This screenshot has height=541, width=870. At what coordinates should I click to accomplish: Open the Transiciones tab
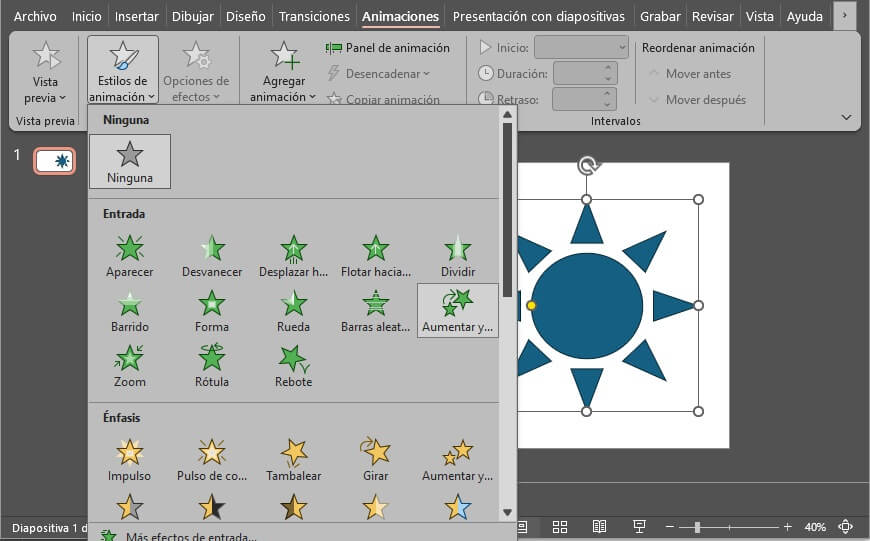pyautogui.click(x=314, y=17)
